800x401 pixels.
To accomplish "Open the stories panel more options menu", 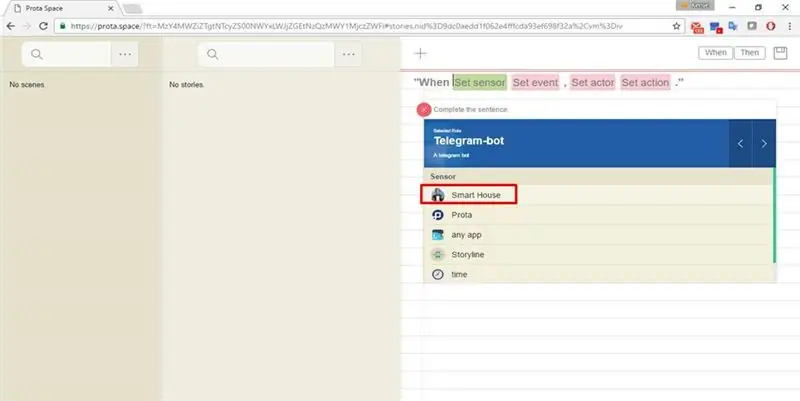I will click(x=348, y=54).
